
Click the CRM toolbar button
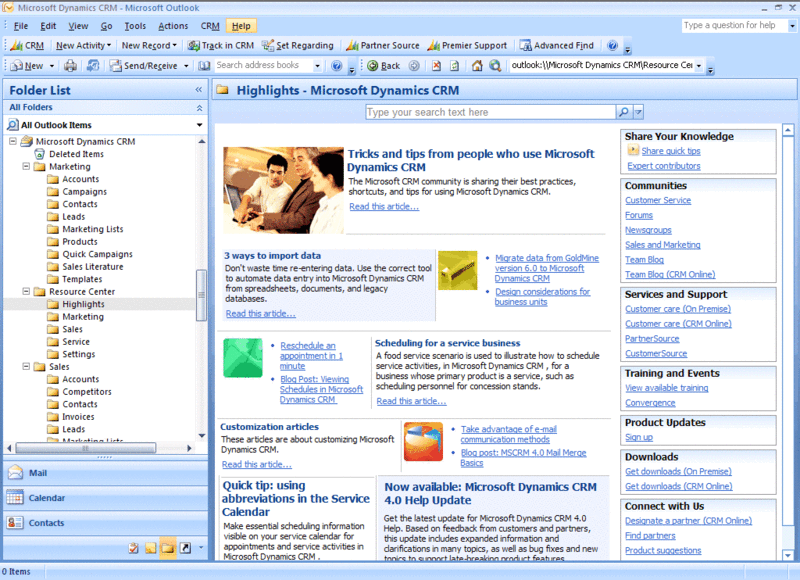[x=28, y=45]
